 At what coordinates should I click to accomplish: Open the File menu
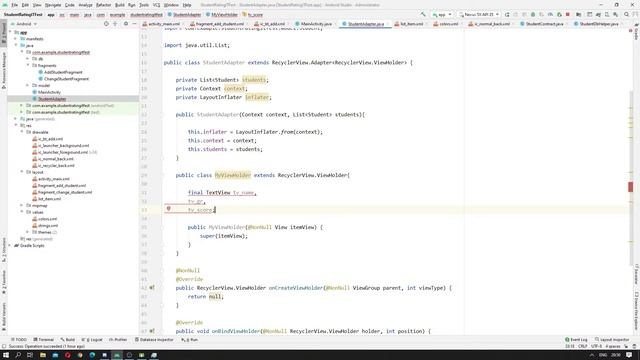click(x=14, y=5)
